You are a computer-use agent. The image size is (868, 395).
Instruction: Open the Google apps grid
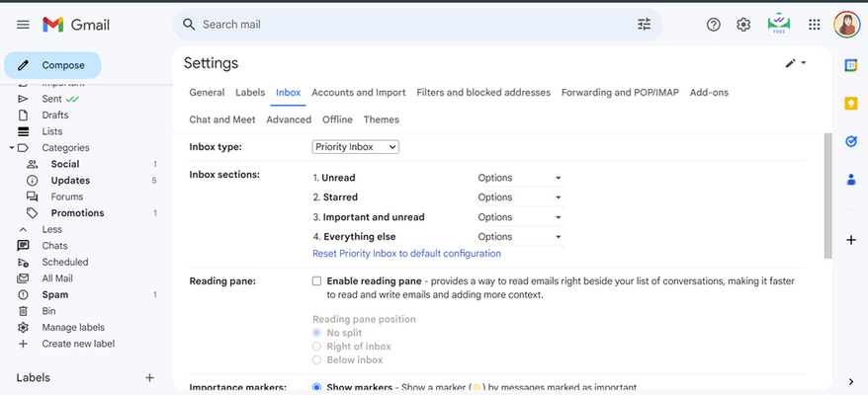click(x=815, y=25)
